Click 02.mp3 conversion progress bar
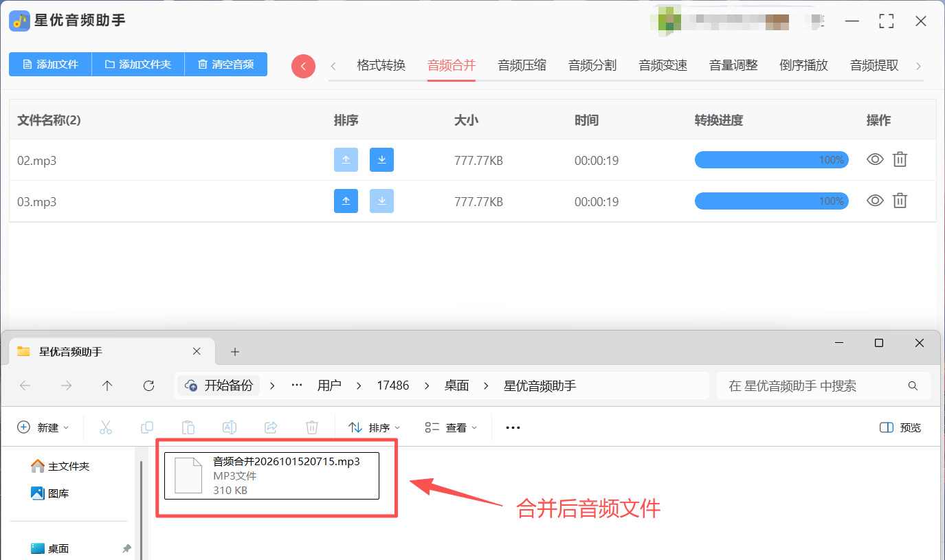The height and width of the screenshot is (560, 945). [x=772, y=160]
